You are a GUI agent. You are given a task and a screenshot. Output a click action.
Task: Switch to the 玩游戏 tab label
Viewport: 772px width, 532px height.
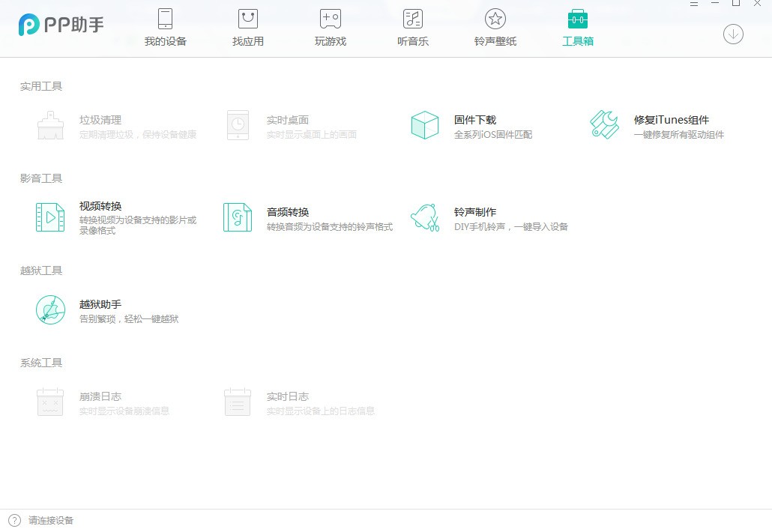[x=331, y=41]
